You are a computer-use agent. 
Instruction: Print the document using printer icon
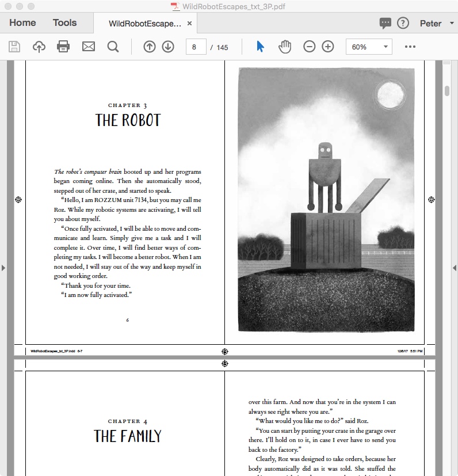coord(63,47)
